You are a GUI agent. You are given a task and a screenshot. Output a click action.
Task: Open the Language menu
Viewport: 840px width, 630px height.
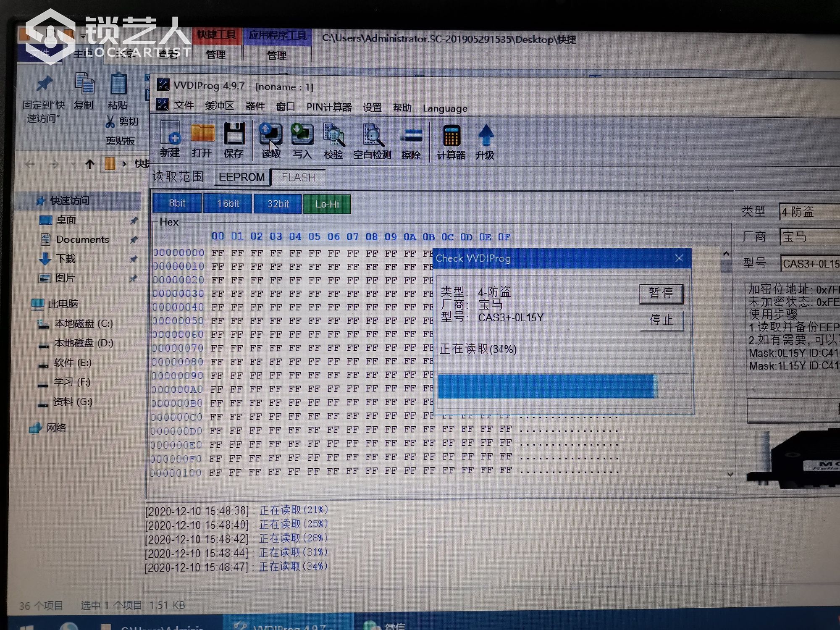click(445, 109)
